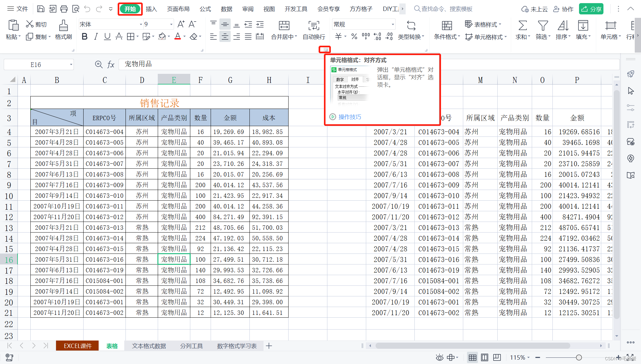Open the font name dropdown
This screenshot has height=364, width=641.
141,24
